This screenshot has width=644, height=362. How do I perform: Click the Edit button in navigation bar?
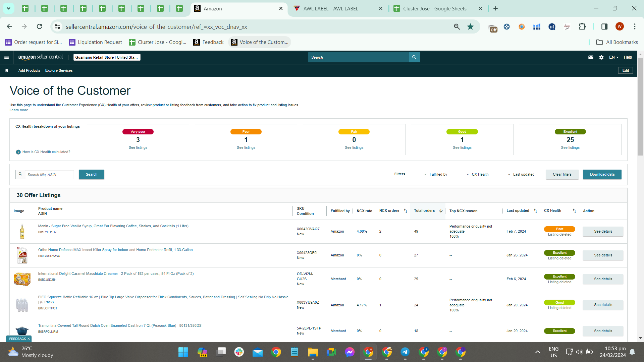pyautogui.click(x=626, y=70)
